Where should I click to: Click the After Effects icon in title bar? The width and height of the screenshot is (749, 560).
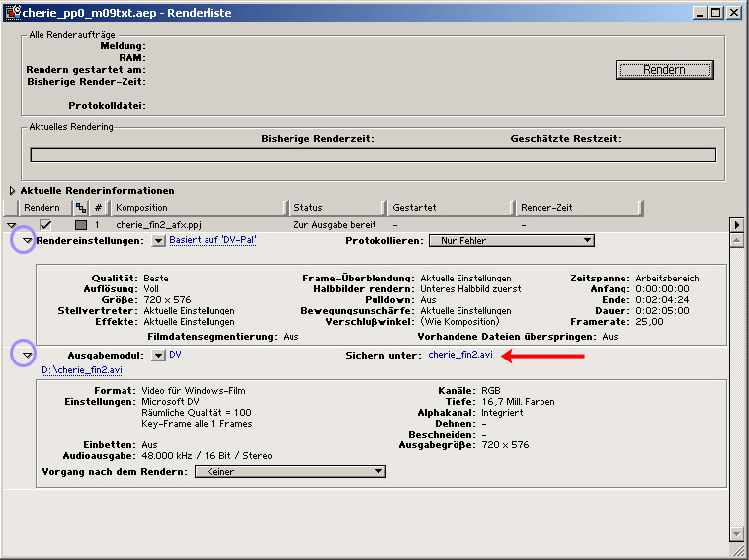pos(13,13)
